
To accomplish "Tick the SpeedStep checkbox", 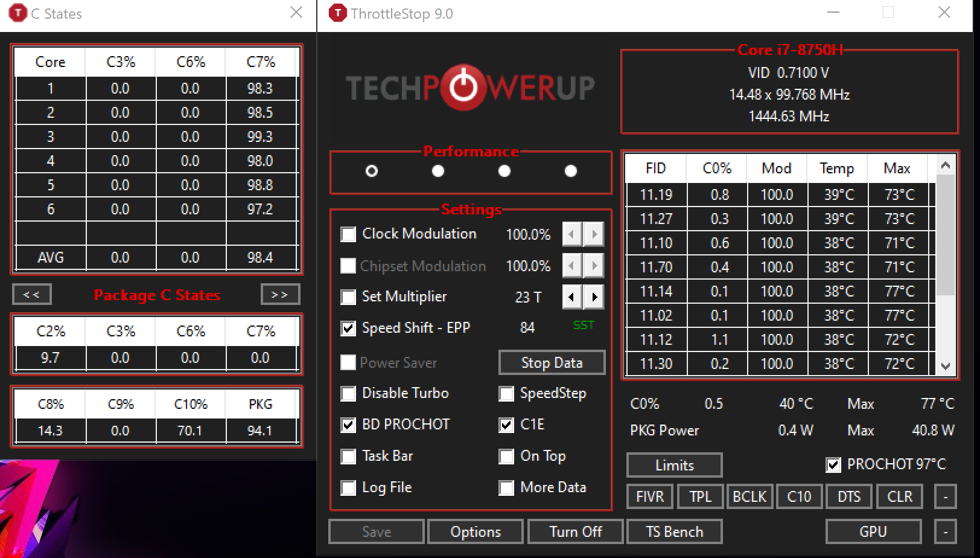I will pos(506,394).
